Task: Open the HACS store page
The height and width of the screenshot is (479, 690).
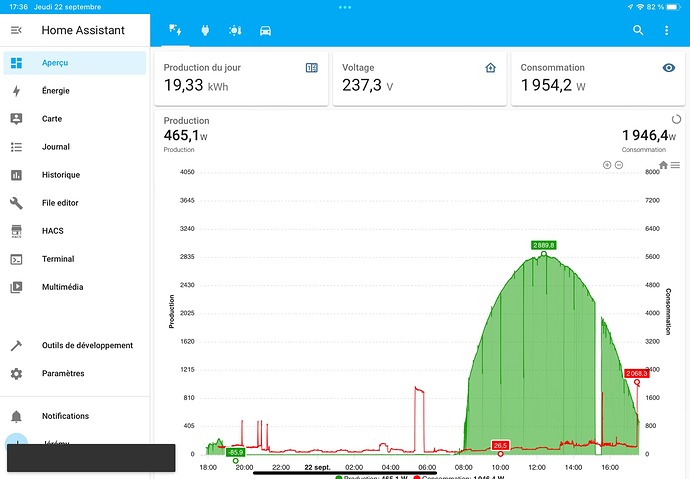Action: (53, 231)
